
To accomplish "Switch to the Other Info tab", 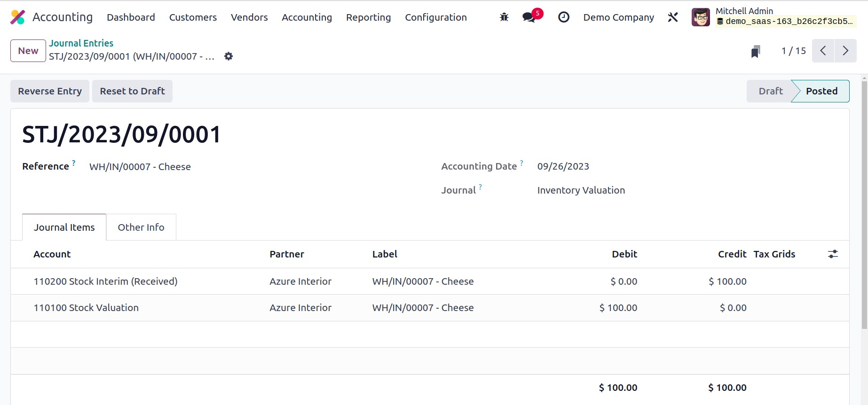I will click(141, 227).
